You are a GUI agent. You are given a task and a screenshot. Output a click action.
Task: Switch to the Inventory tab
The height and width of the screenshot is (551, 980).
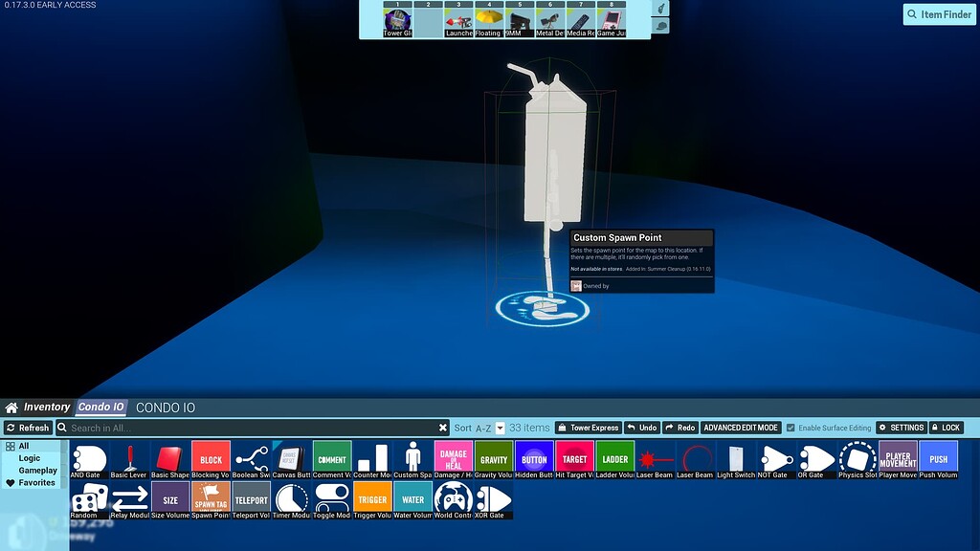coord(46,408)
